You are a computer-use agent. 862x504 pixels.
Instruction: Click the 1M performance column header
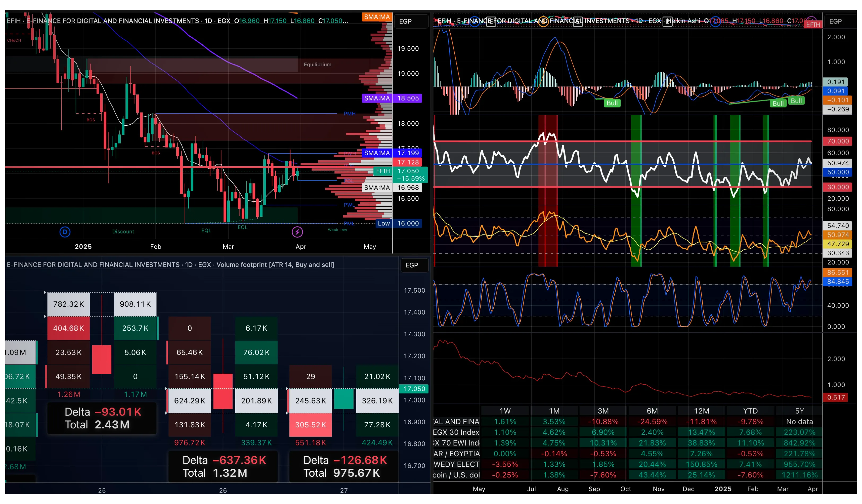pyautogui.click(x=554, y=411)
